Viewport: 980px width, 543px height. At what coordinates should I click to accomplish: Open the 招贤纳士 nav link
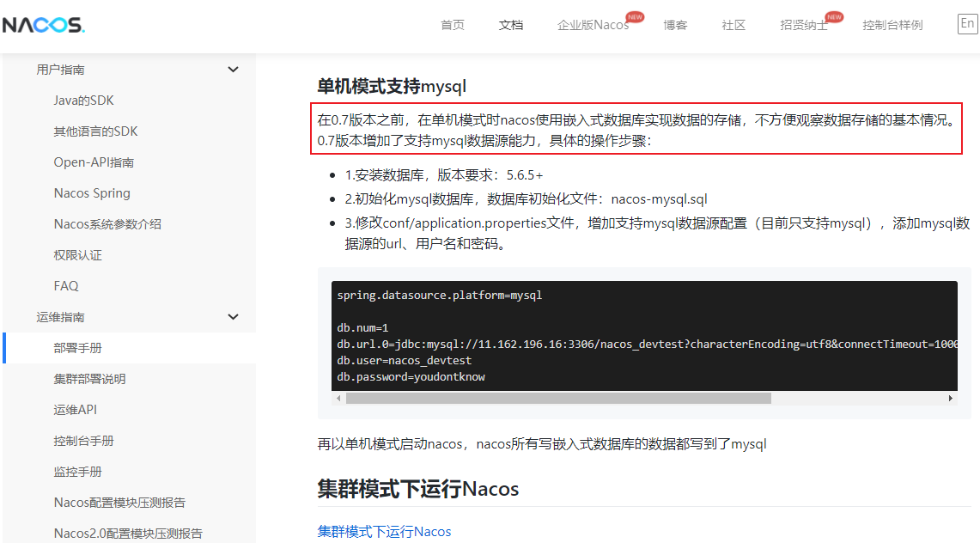[x=804, y=25]
